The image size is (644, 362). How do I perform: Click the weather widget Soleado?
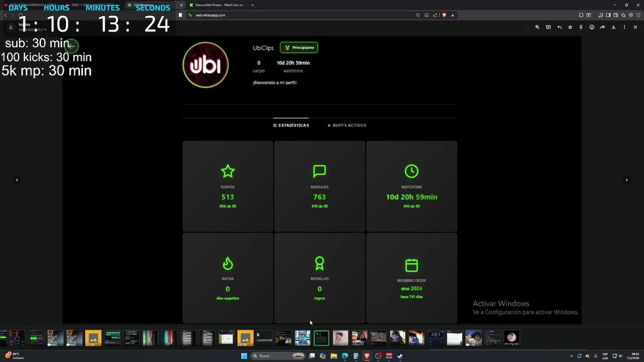[14, 356]
